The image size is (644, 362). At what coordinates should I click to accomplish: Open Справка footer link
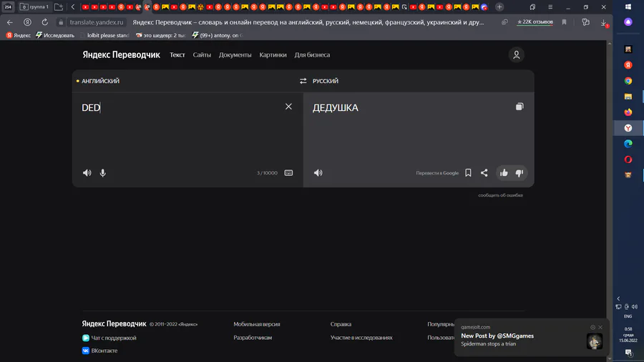click(x=341, y=324)
